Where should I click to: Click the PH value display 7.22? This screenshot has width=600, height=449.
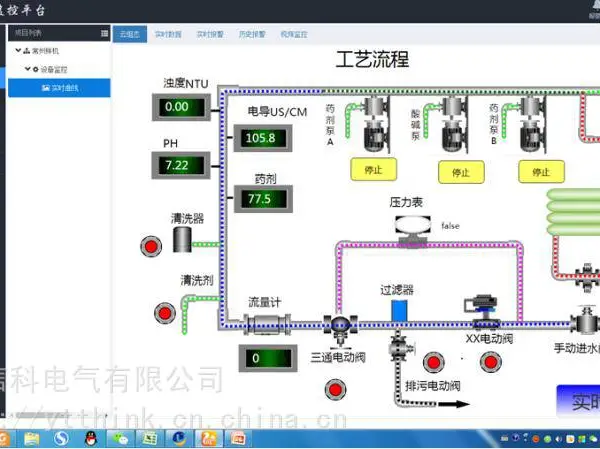(181, 165)
